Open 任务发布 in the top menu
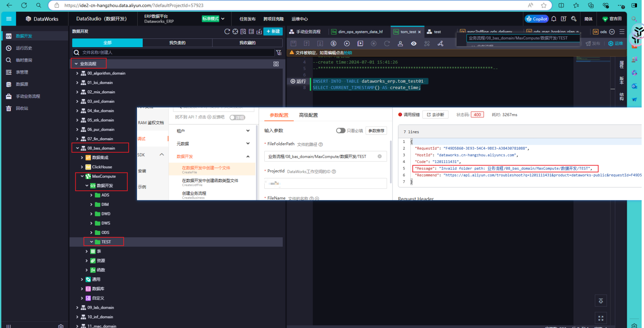Screen dimensions: 644x328 [247, 19]
